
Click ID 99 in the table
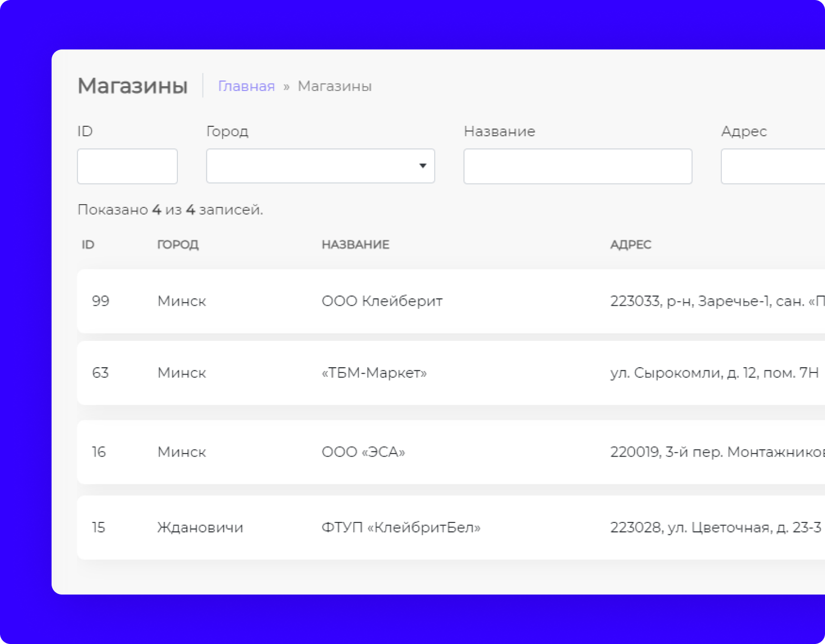coord(100,301)
